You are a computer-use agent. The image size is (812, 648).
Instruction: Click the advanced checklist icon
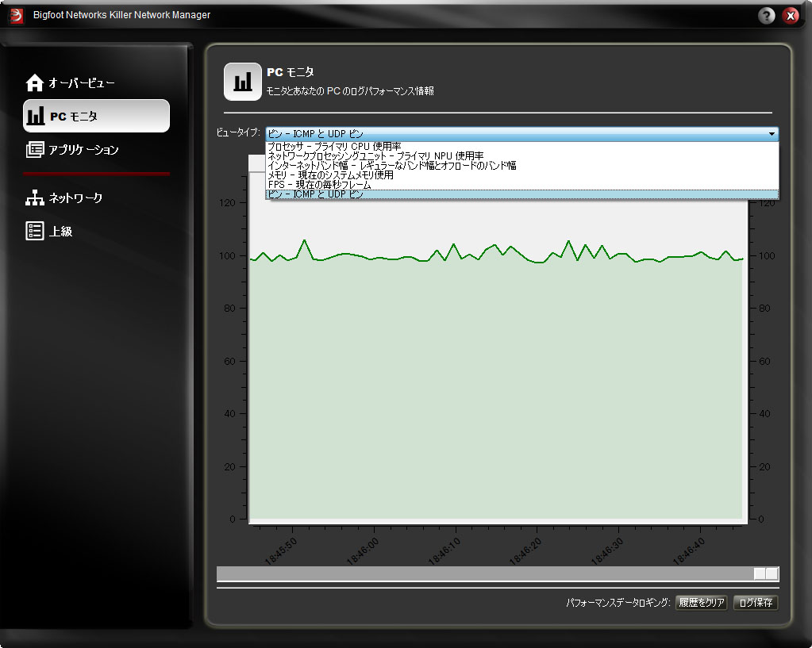(x=35, y=231)
